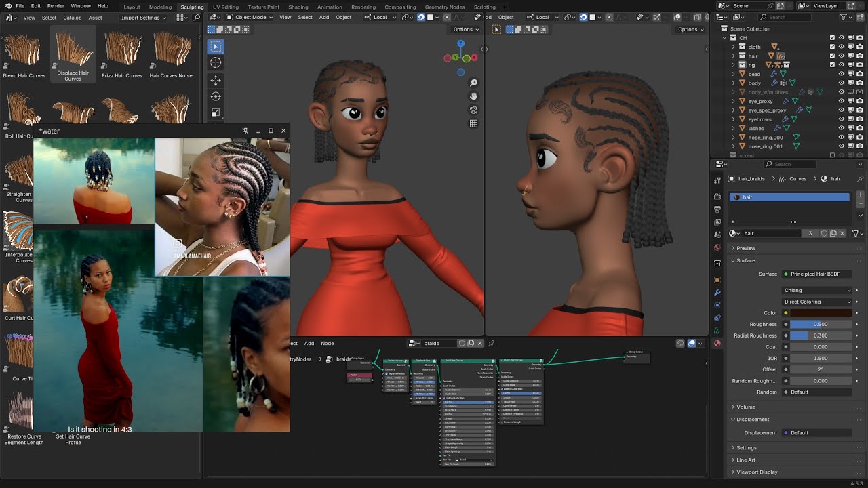Expand the Line Art panel
868x488 pixels.
[746, 460]
